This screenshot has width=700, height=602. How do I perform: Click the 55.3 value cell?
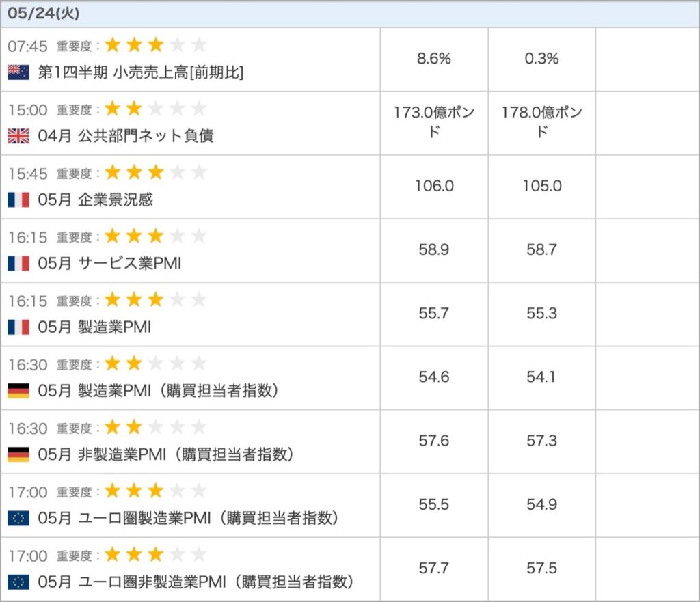click(541, 313)
